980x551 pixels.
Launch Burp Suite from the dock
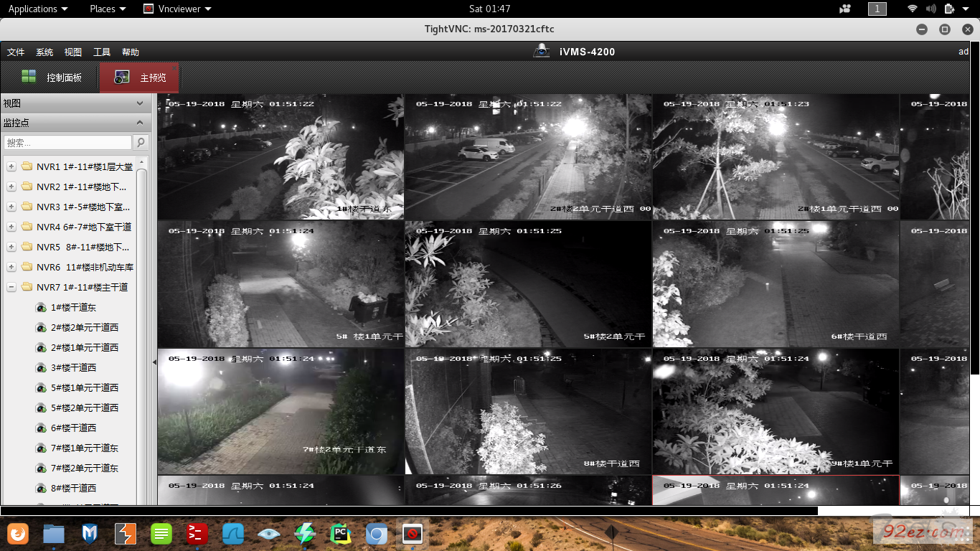(126, 534)
